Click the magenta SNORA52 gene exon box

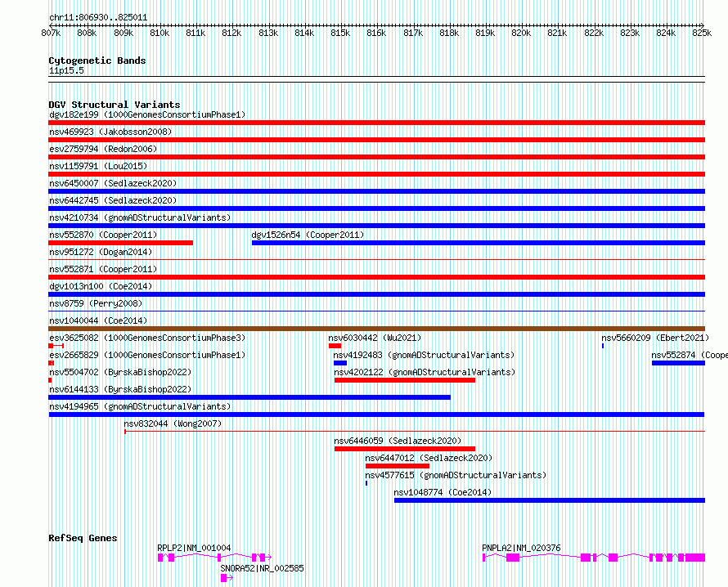[x=224, y=578]
